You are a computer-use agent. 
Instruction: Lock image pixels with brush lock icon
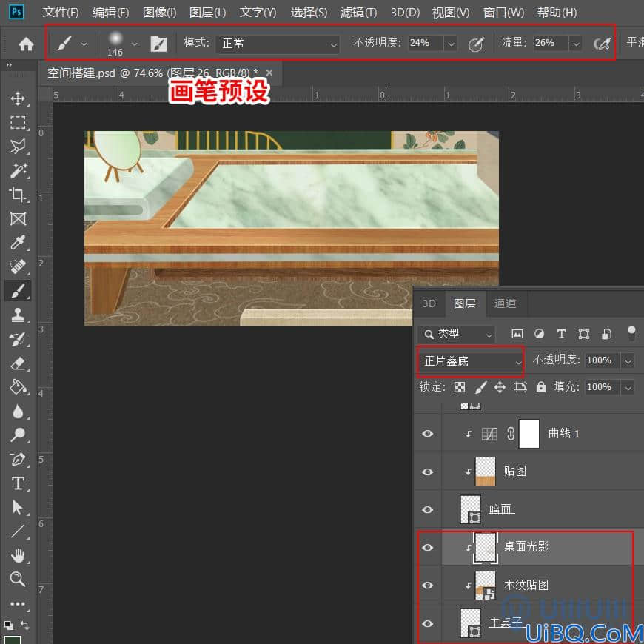tap(480, 387)
